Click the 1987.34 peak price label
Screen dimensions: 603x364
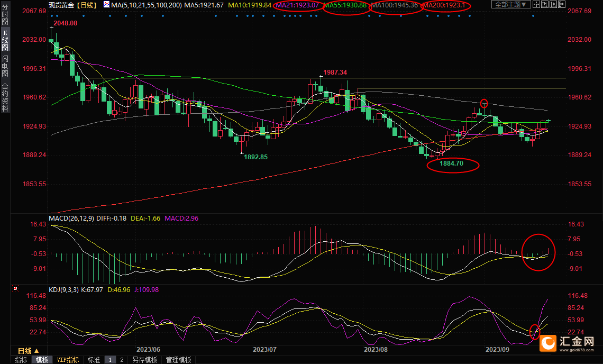tap(335, 72)
